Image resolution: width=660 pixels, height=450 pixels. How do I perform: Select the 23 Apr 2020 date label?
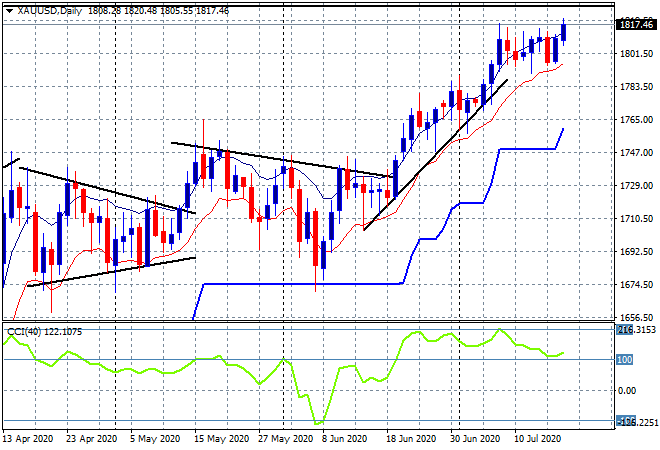92,439
